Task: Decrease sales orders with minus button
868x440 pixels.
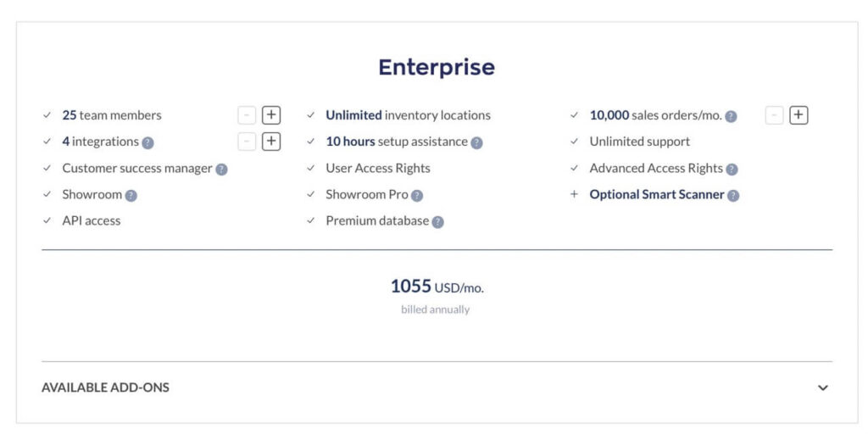Action: [x=774, y=115]
